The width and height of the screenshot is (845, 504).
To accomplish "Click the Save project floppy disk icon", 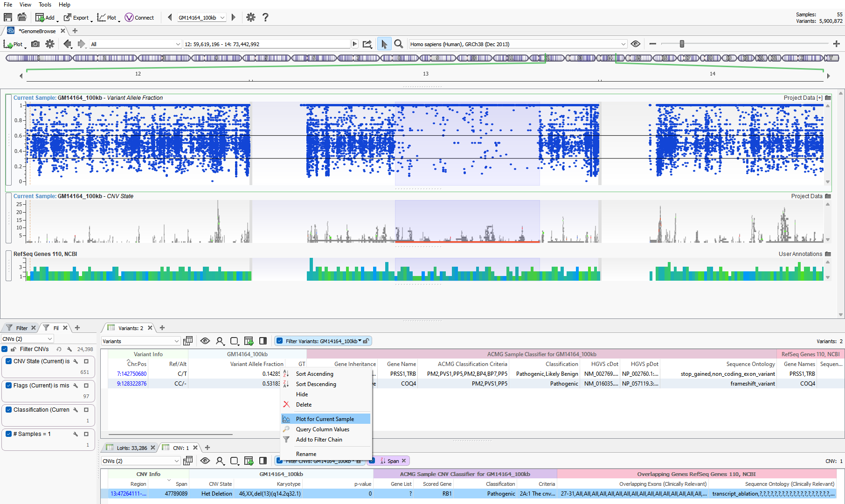I will [x=8, y=17].
